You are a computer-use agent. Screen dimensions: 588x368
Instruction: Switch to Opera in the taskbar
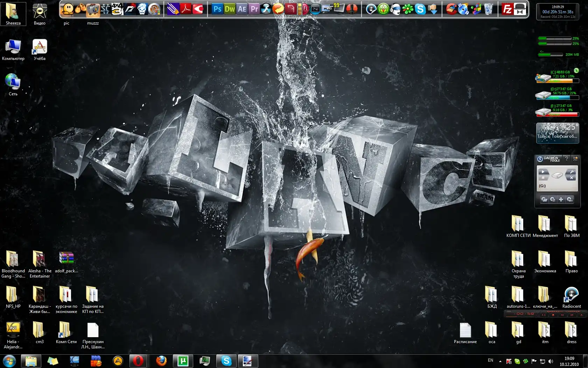138,361
